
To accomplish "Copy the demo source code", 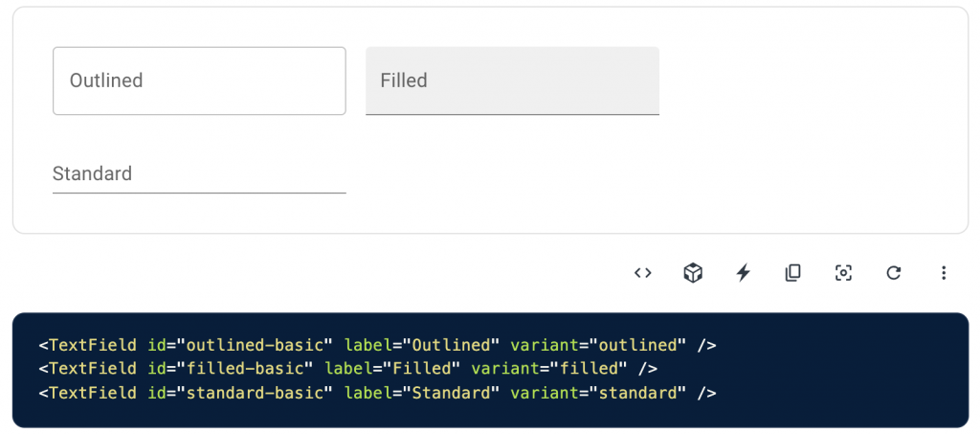I will tap(792, 273).
